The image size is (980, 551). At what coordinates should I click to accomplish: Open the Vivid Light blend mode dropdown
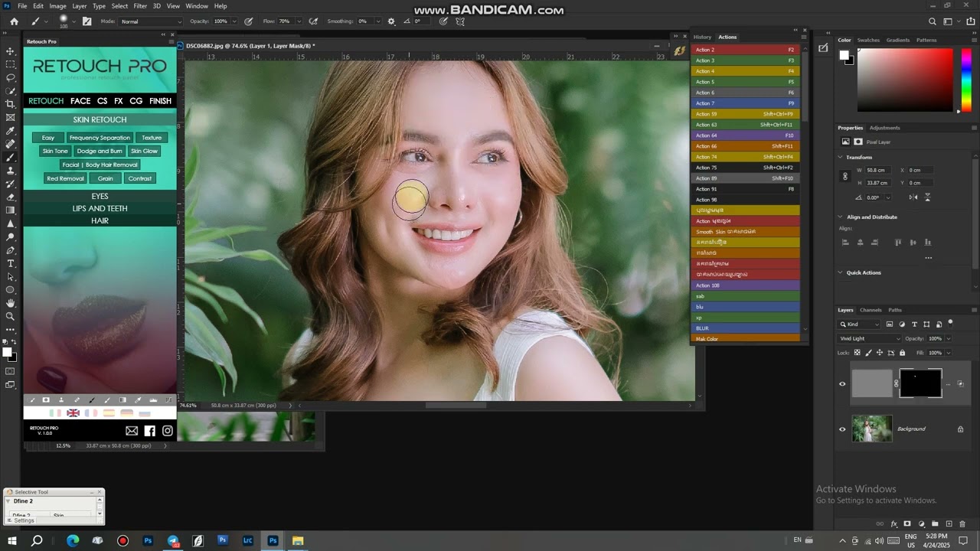click(x=870, y=338)
